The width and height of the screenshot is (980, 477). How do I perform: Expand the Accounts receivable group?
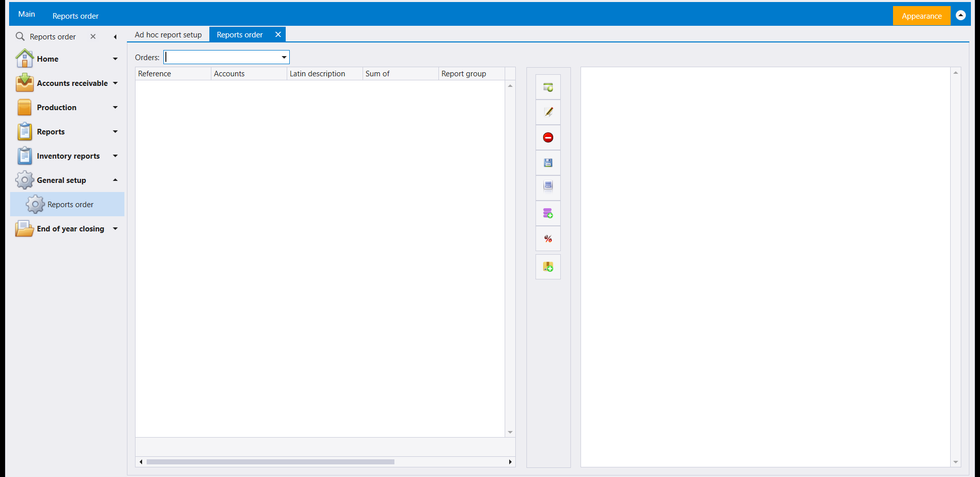(x=115, y=83)
